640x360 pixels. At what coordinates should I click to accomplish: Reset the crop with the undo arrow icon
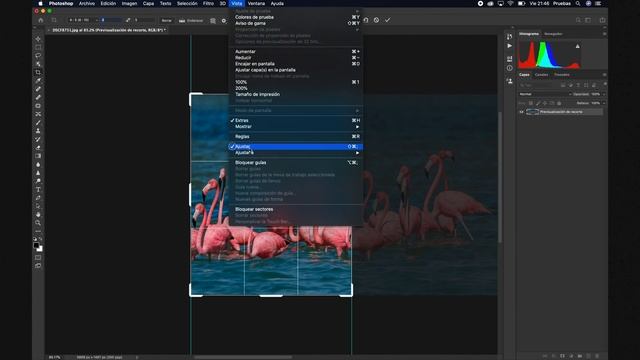tap(366, 20)
